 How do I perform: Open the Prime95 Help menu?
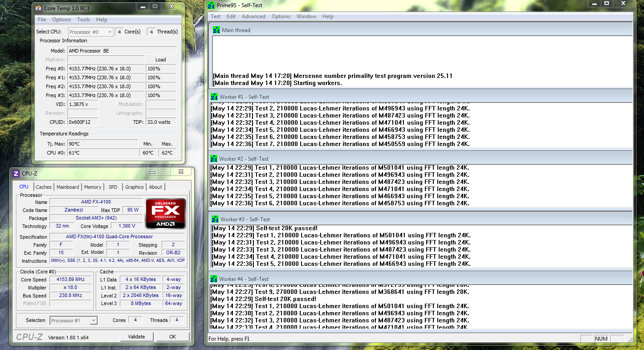pos(328,16)
